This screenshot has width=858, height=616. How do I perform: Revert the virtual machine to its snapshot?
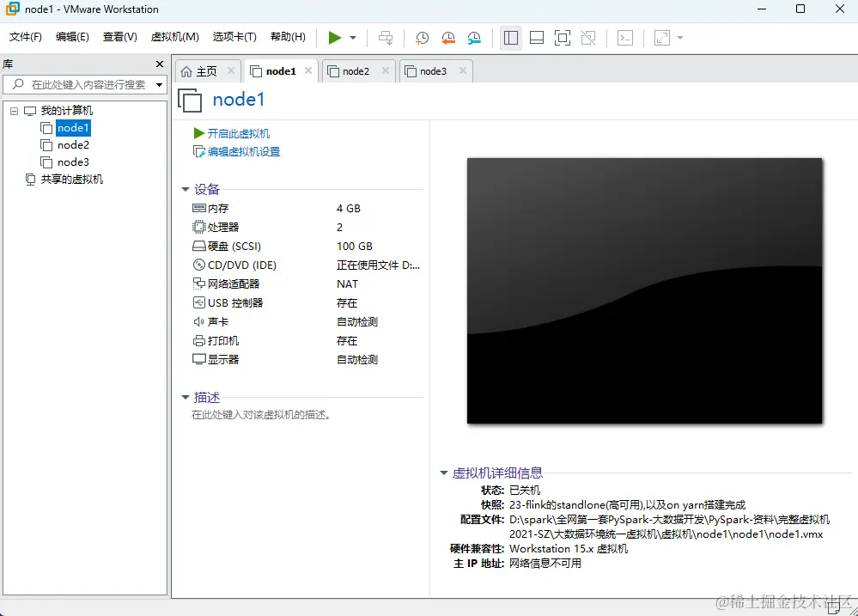448,38
